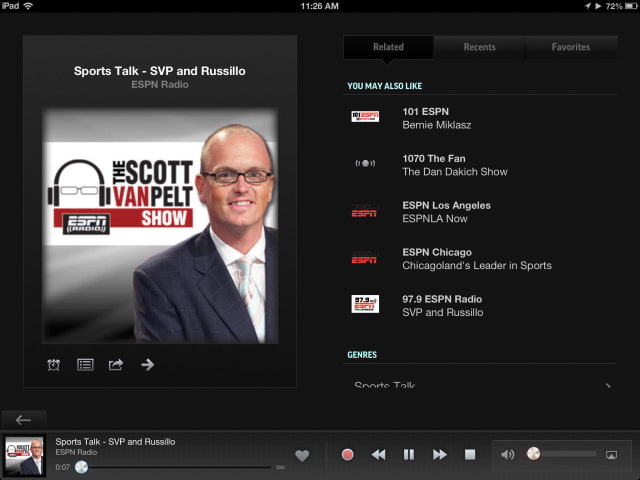Adjust the volume slider knob
The width and height of the screenshot is (640, 480).
pyautogui.click(x=533, y=453)
